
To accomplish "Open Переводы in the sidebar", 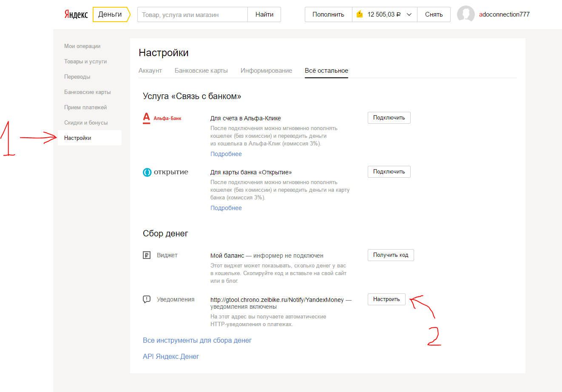I will tap(77, 77).
